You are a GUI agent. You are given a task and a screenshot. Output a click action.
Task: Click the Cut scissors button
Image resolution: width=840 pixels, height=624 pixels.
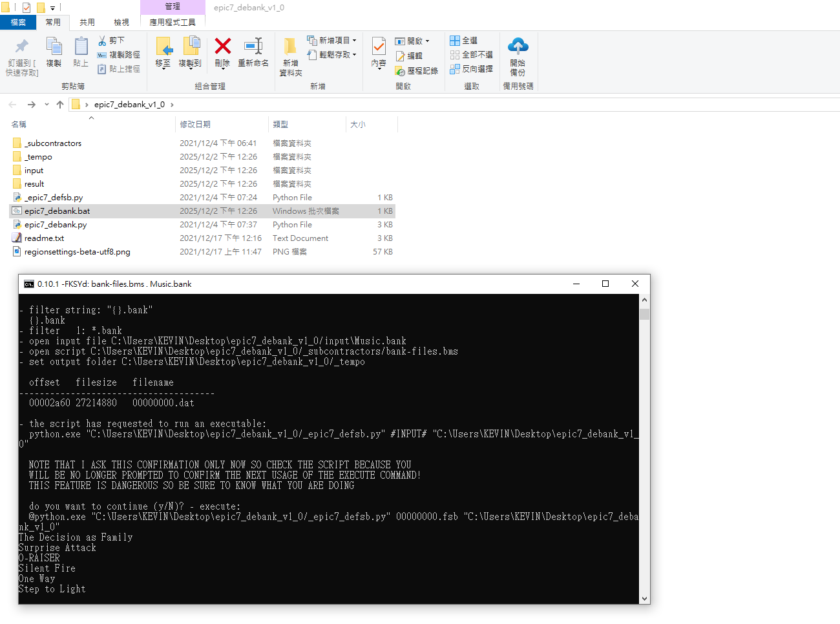[x=110, y=40]
